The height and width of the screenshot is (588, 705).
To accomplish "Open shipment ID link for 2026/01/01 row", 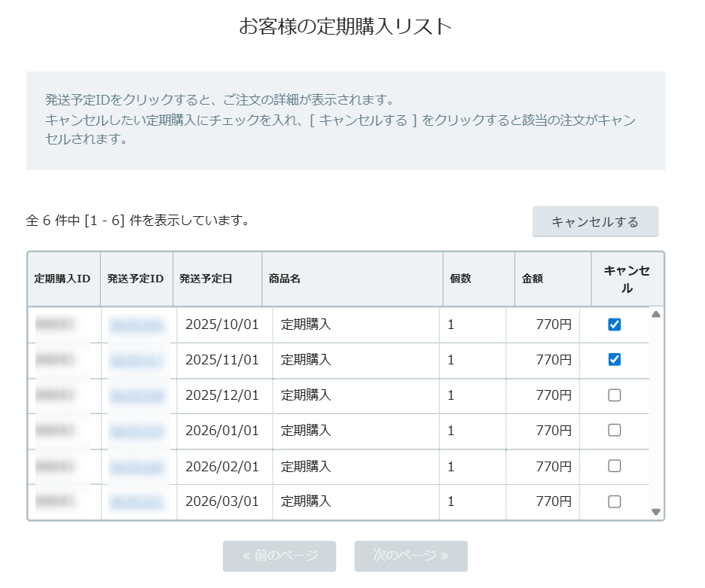I will coord(136,431).
